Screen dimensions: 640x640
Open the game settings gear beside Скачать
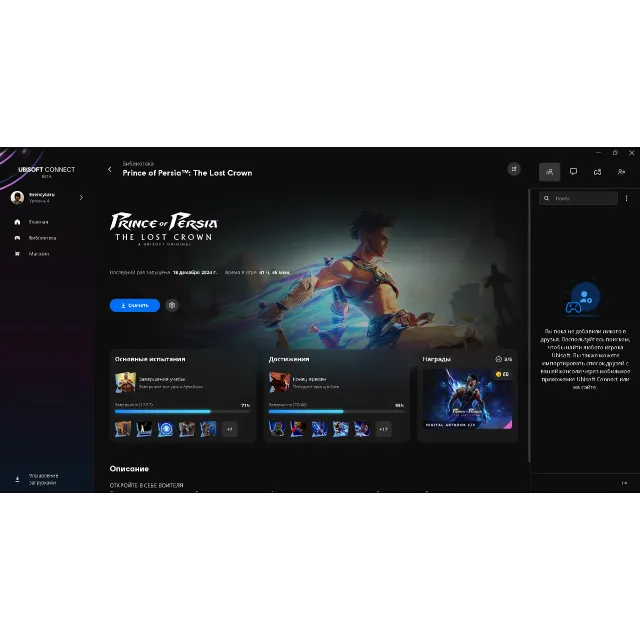point(172,305)
